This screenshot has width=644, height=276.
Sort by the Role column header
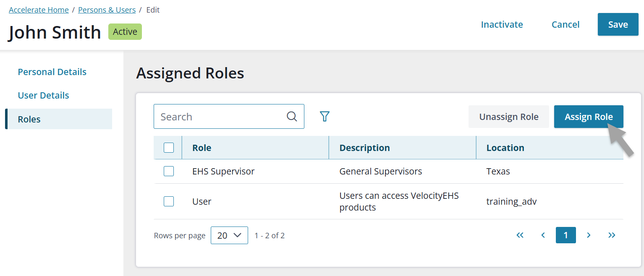point(202,148)
